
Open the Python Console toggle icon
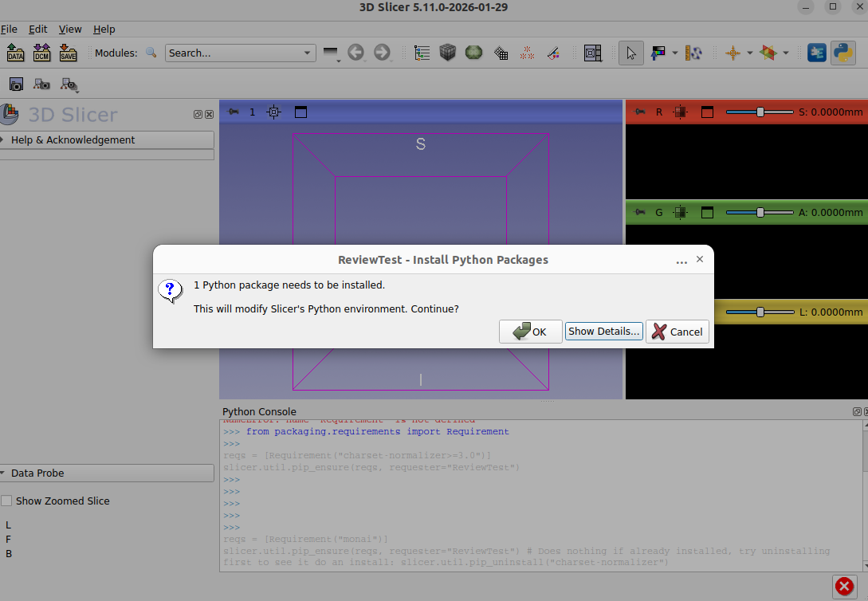pyautogui.click(x=842, y=53)
